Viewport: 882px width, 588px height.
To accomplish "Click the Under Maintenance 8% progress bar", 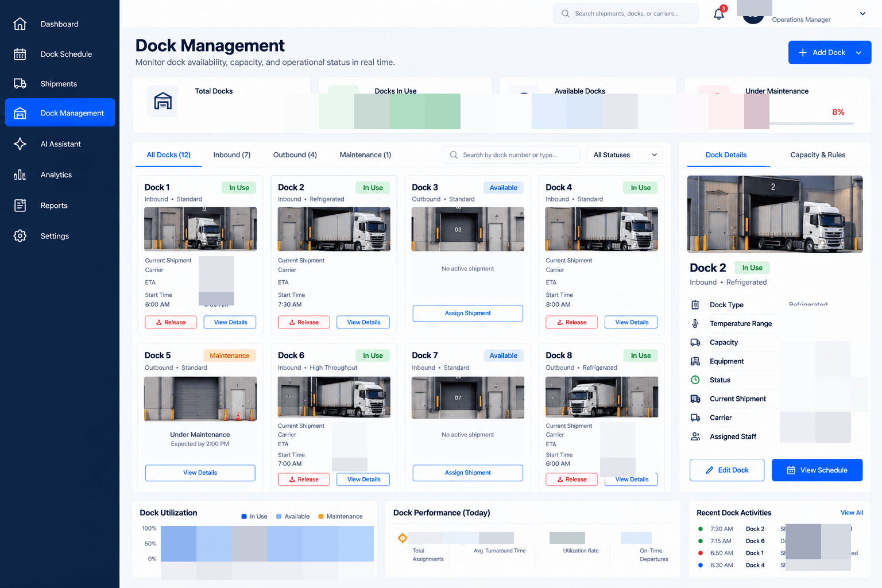I will [811, 123].
